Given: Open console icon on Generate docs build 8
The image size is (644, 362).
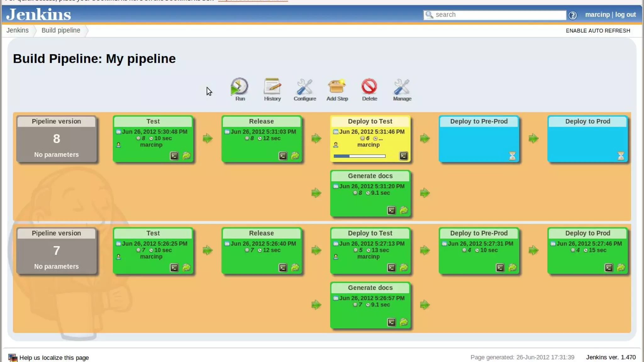Looking at the screenshot, I should click(391, 210).
